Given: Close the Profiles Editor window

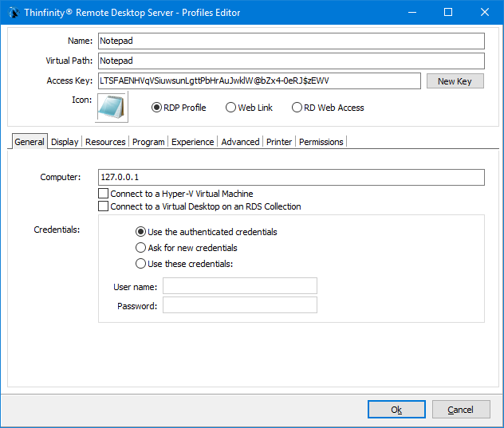Looking at the screenshot, I should [x=485, y=13].
